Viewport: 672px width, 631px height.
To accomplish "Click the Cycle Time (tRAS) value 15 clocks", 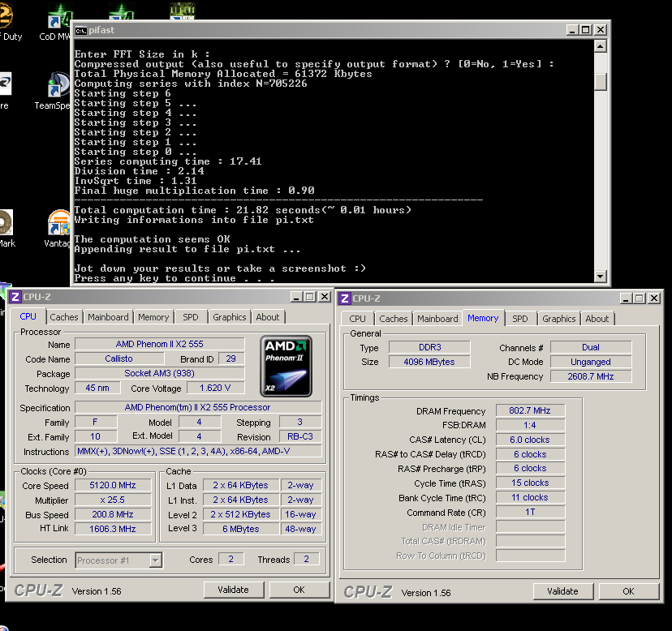I will (x=530, y=483).
